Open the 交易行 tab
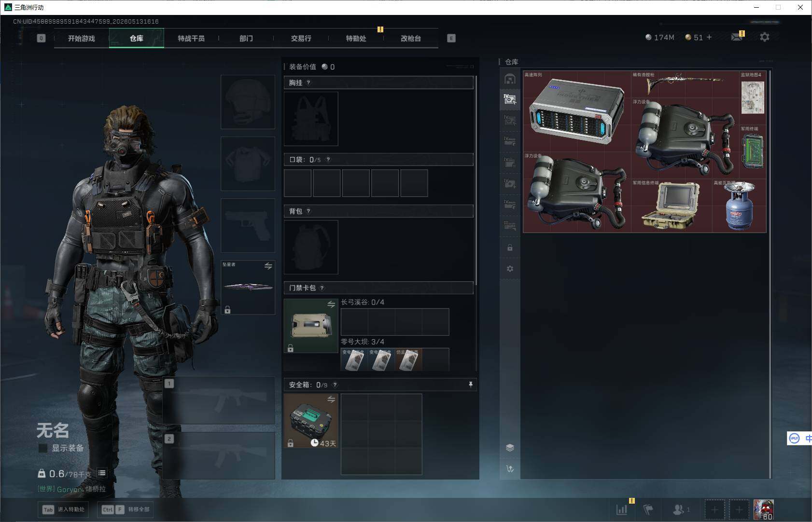The height and width of the screenshot is (522, 812). point(301,38)
